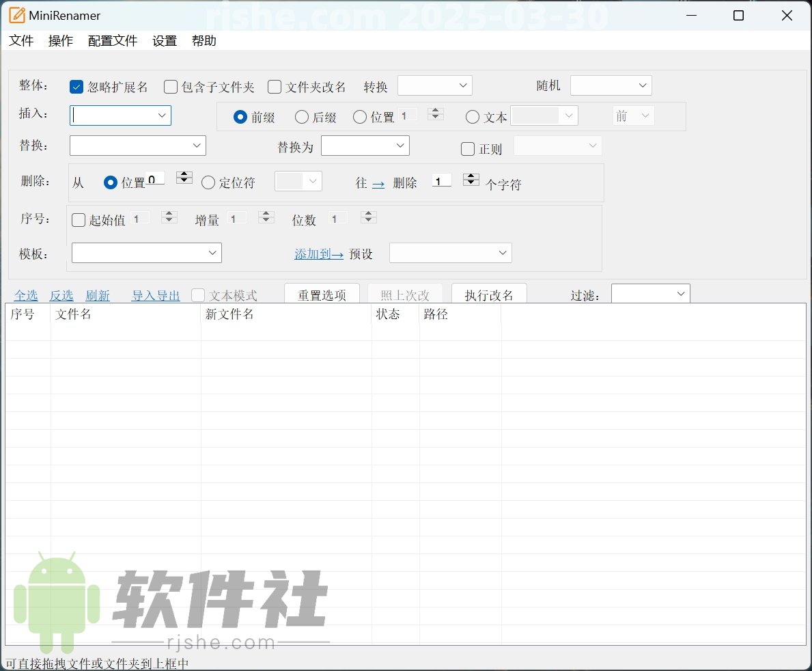Click the delete count input field

442,180
